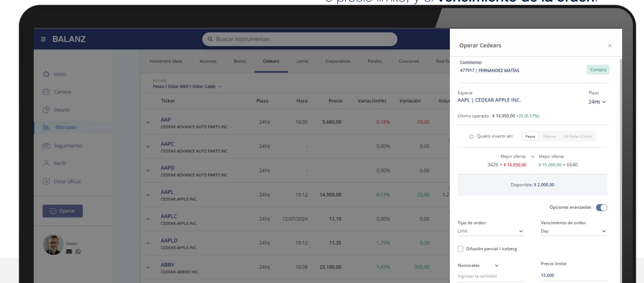Screen dimensions: 644x283
Task: Expand the AAP row
Action: pos(148,122)
